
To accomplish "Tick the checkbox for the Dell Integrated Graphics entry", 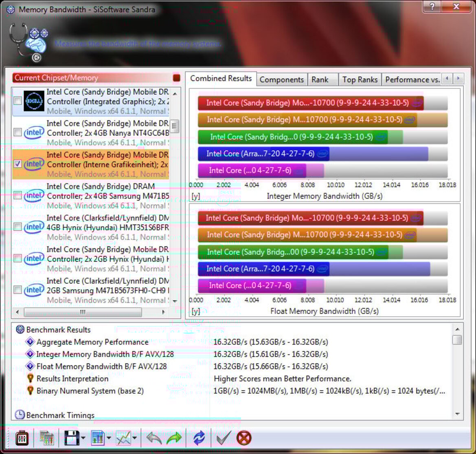I will [18, 101].
